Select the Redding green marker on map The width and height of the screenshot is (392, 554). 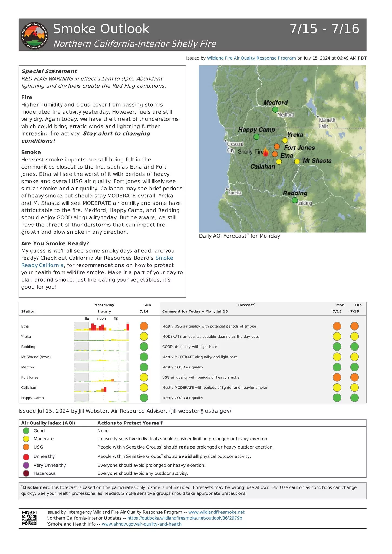point(295,200)
